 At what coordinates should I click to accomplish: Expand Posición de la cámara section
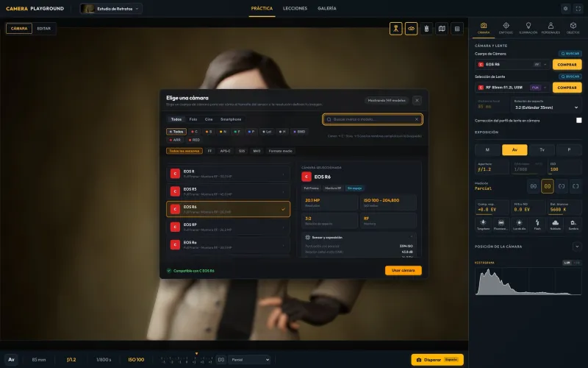tap(577, 247)
